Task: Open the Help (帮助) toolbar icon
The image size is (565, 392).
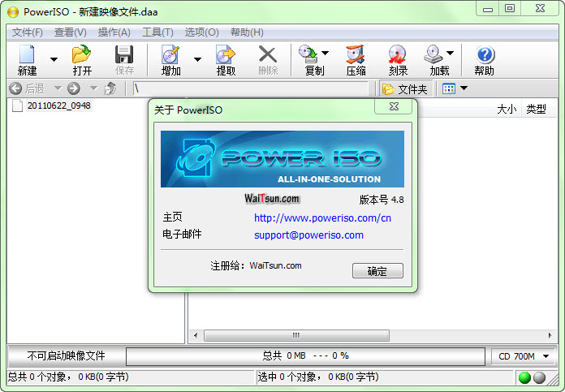Action: click(485, 55)
